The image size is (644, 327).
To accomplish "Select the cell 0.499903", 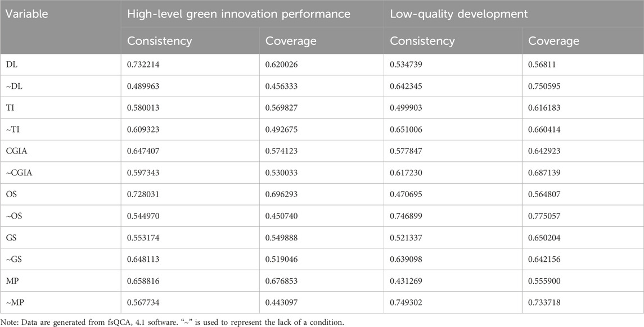I will pyautogui.click(x=406, y=107).
